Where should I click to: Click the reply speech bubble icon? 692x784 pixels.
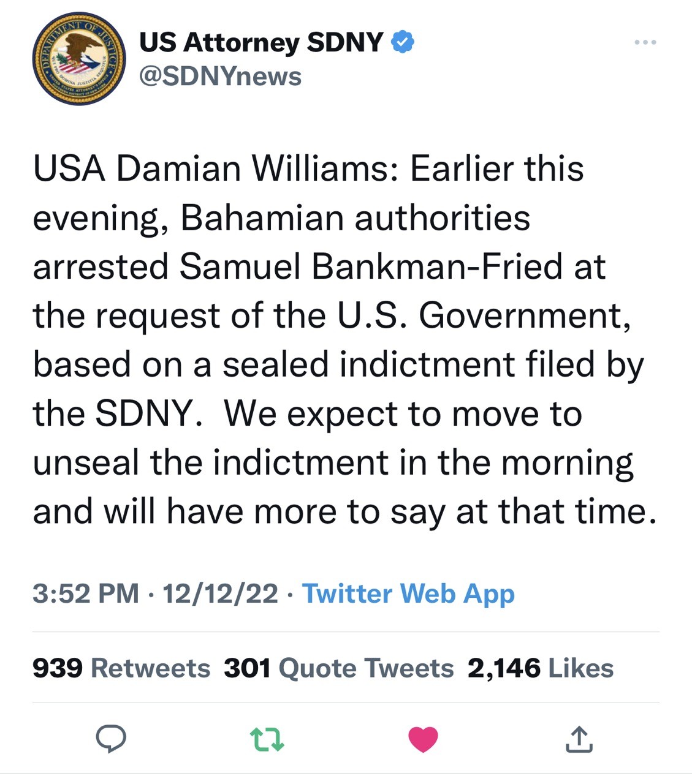pyautogui.click(x=112, y=739)
